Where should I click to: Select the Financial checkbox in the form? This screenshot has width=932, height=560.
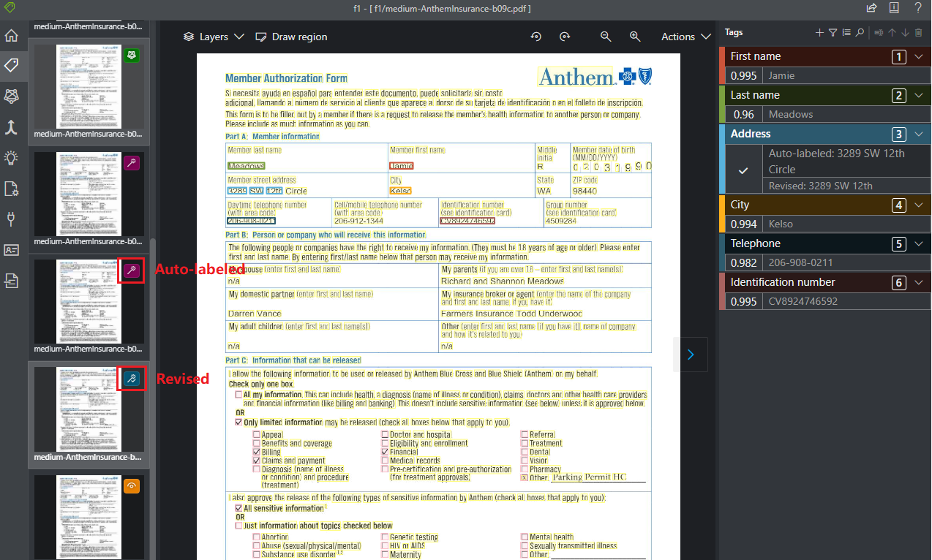385,453
